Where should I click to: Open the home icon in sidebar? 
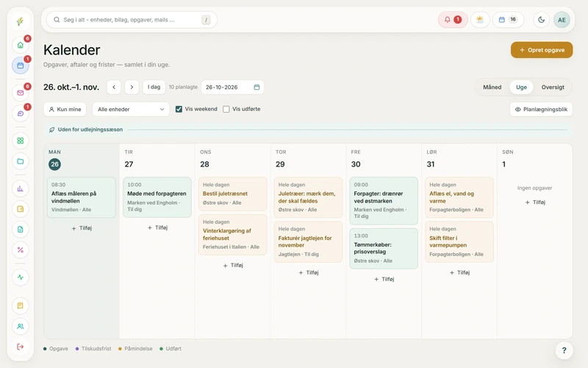tap(21, 45)
